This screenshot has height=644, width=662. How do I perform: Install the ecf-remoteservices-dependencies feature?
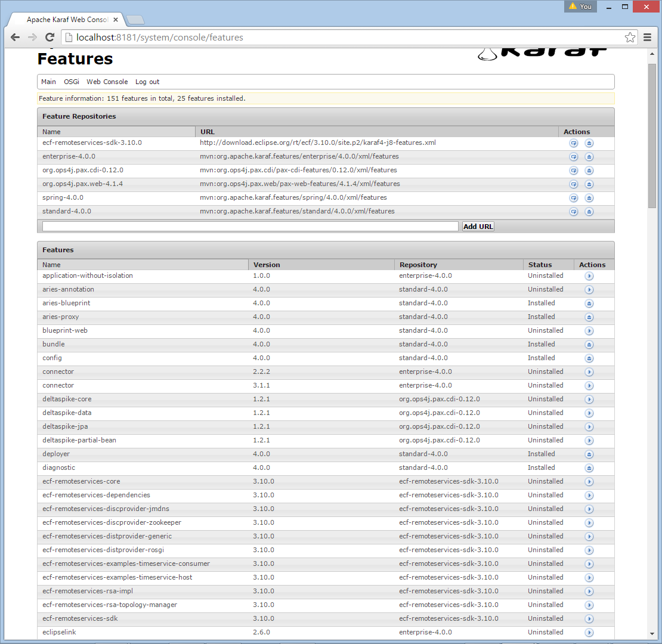[589, 496]
